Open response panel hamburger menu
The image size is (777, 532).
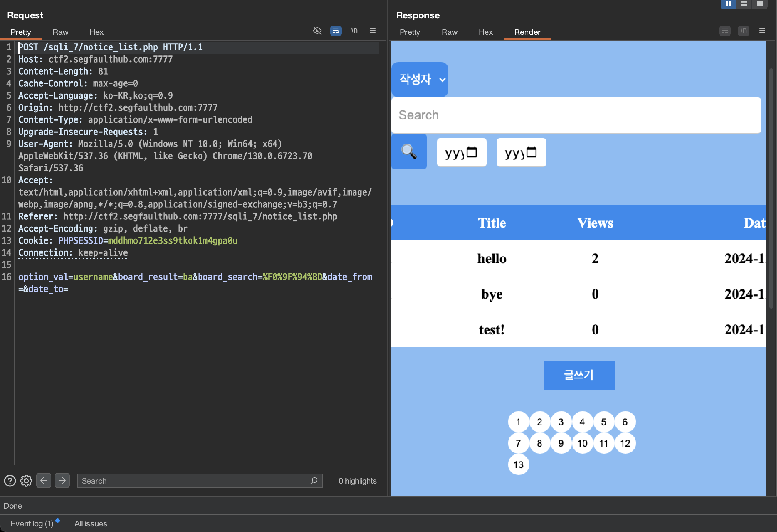coord(762,31)
